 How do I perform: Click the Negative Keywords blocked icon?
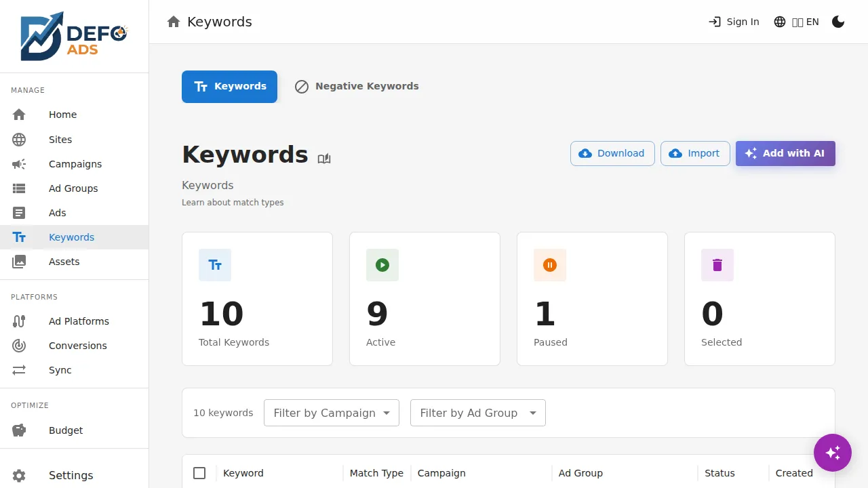[x=302, y=87]
